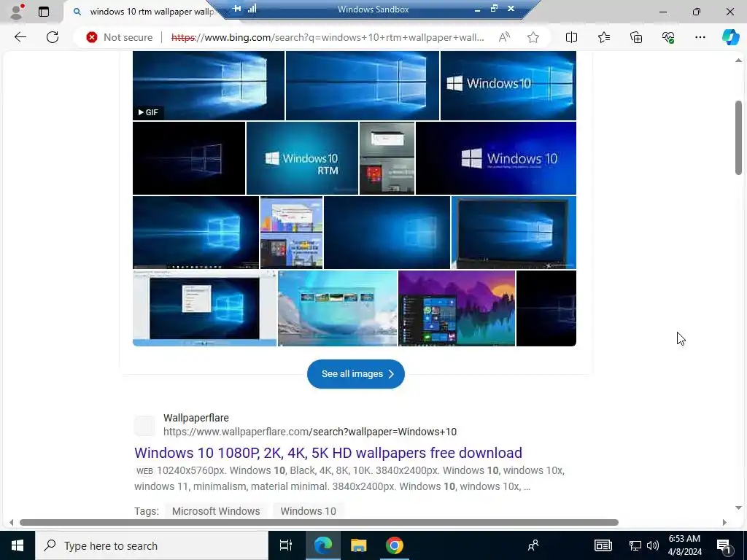Open the GIF-labeled Windows 10 thumbnail

[208, 86]
